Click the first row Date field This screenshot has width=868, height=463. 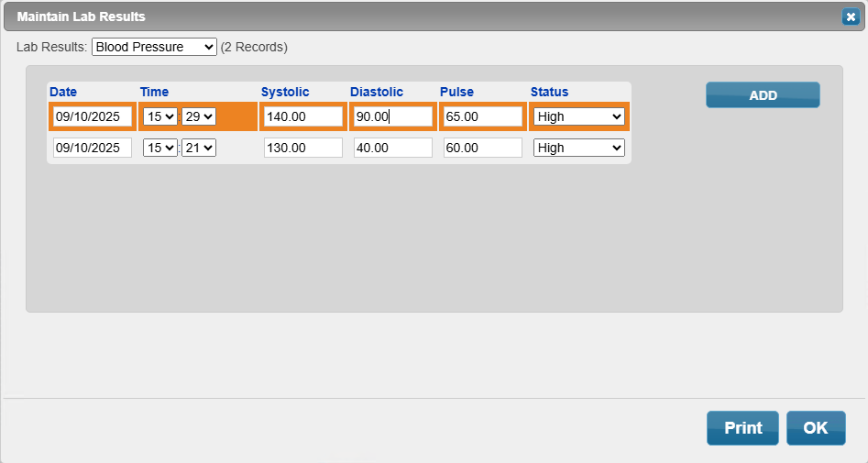pyautogui.click(x=93, y=116)
